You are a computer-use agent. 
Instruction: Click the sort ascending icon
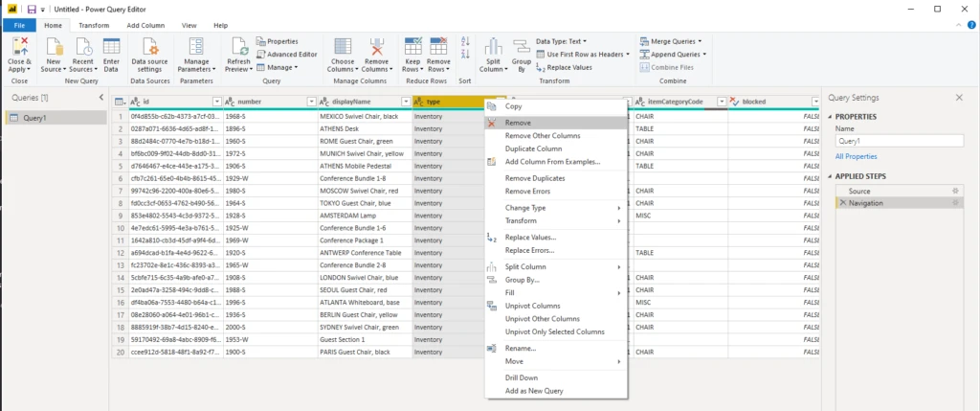(466, 41)
